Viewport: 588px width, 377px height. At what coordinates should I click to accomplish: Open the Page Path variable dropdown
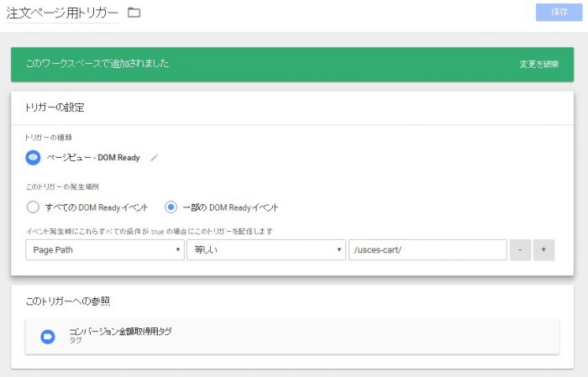click(105, 250)
